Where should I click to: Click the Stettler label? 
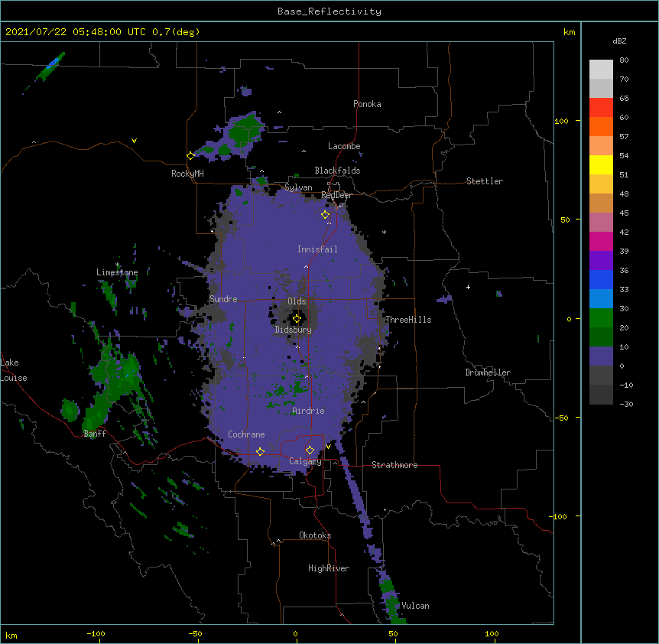tap(485, 181)
